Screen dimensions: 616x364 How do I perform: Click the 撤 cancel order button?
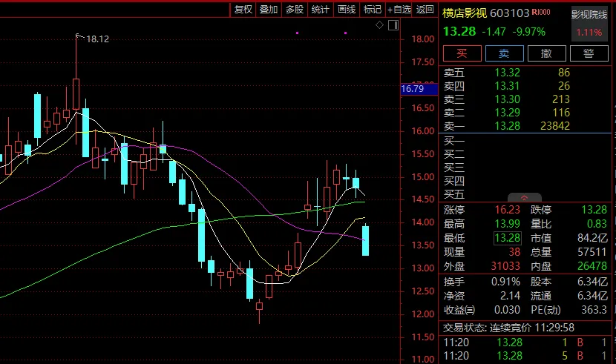[x=546, y=53]
